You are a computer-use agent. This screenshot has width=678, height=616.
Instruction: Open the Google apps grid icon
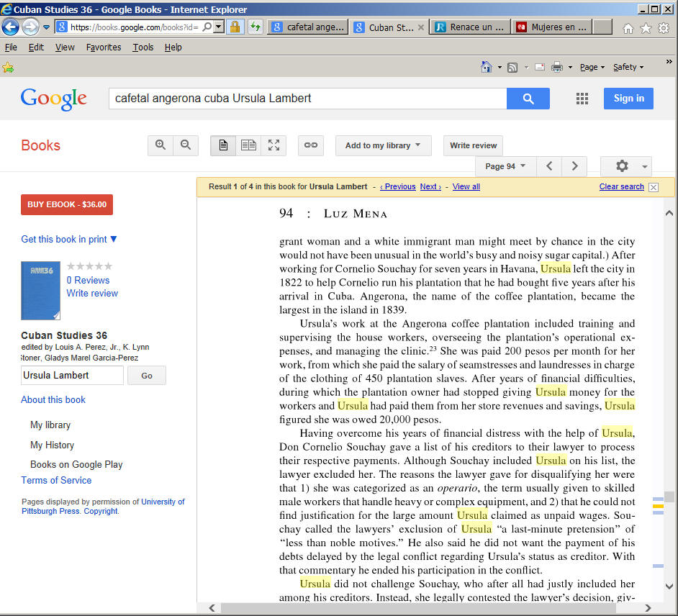point(582,99)
